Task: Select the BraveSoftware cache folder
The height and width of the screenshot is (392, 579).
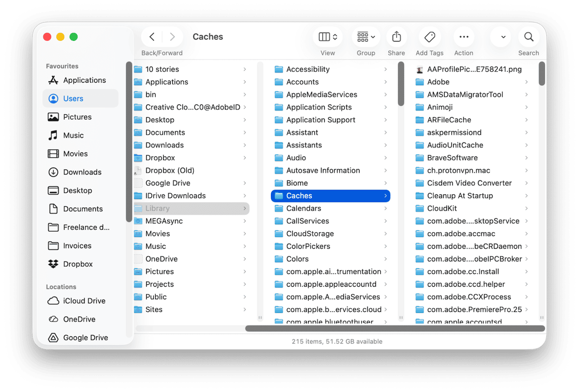Action: tap(452, 158)
